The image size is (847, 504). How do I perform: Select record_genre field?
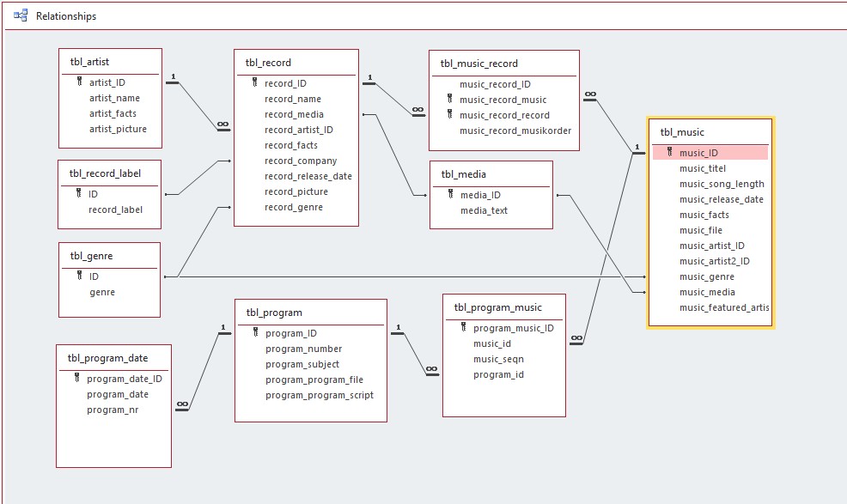[293, 208]
